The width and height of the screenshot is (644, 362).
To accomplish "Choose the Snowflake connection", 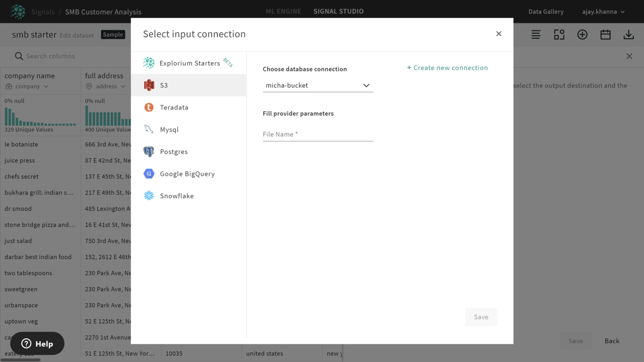I will [189, 196].
